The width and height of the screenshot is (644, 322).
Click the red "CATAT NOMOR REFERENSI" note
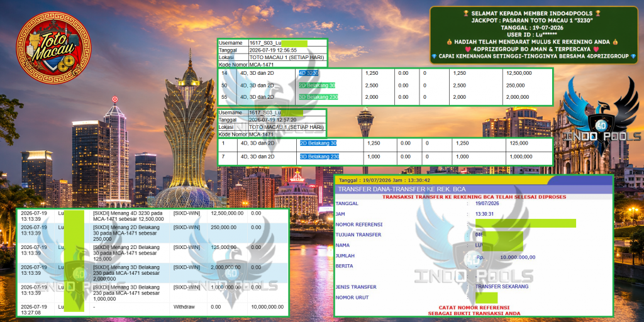[474, 307]
